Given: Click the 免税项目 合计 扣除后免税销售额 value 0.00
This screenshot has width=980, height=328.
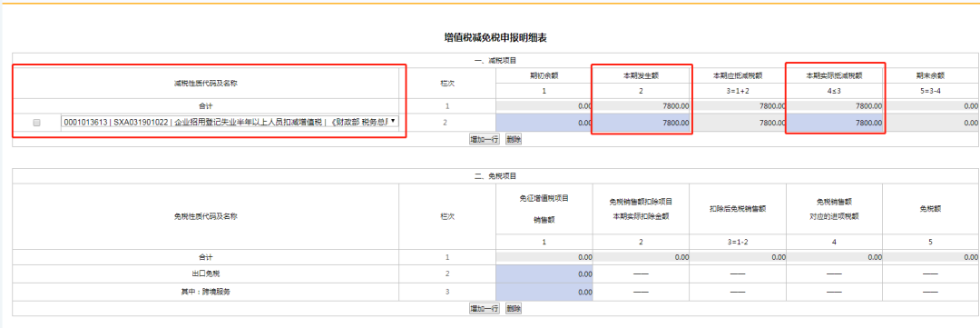Looking at the screenshot, I should click(x=779, y=257).
